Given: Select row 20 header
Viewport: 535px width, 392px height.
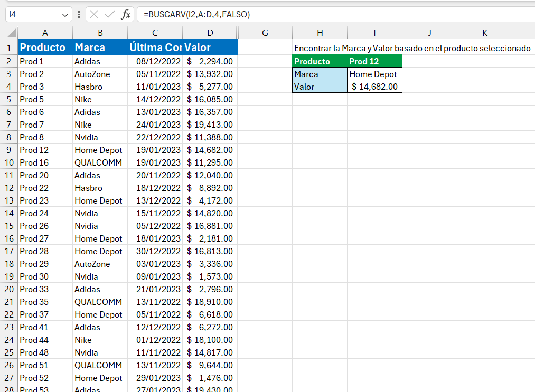Looking at the screenshot, I should (x=8, y=289).
